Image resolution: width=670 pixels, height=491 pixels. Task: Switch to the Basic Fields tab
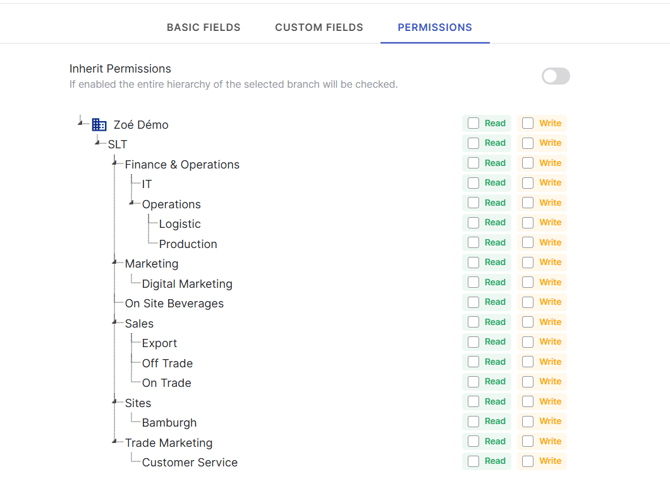[x=203, y=27]
